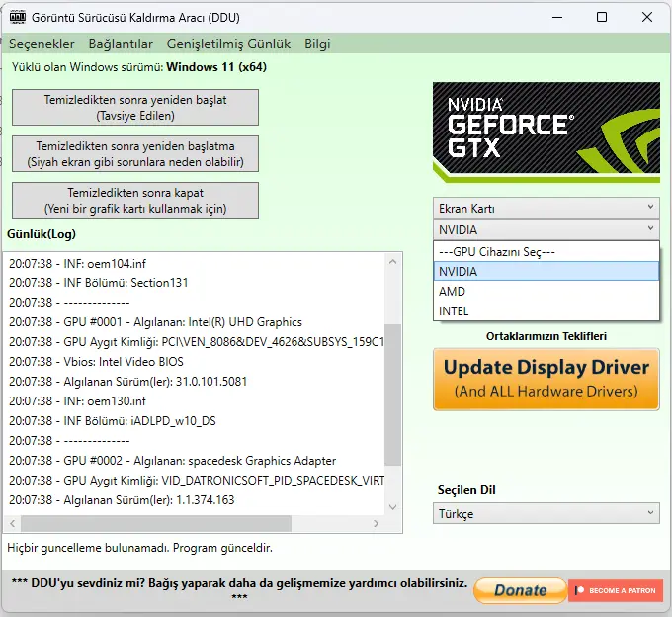Open the Bilgi menu

click(x=317, y=44)
